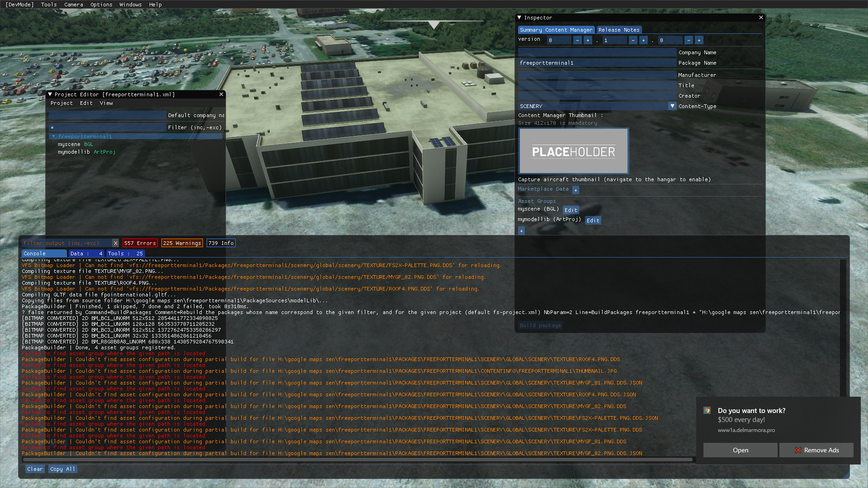Toggle the 739 Info filter
Viewport: 868px width, 488px height.
pos(221,243)
